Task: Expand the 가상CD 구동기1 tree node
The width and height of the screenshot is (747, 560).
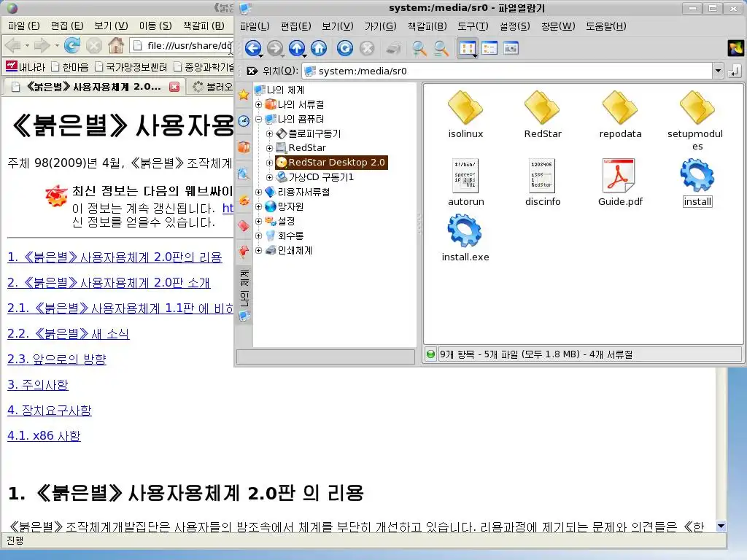Action: point(270,178)
